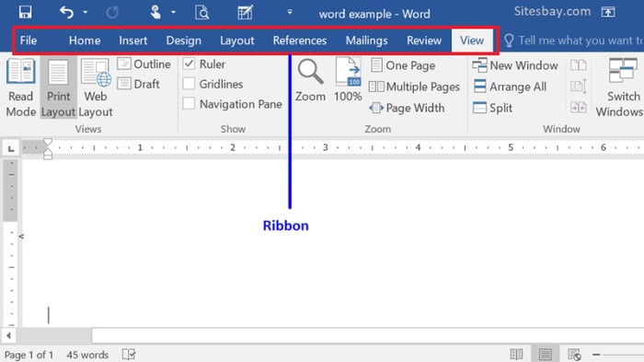
Task: Click the left indent marker on ruler
Action: click(48, 156)
